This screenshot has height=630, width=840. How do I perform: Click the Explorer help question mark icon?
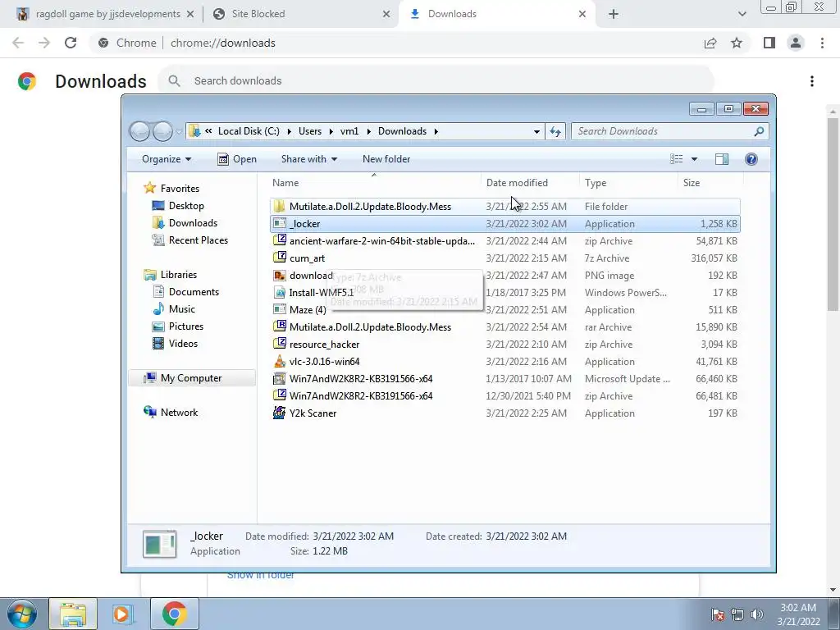point(751,159)
